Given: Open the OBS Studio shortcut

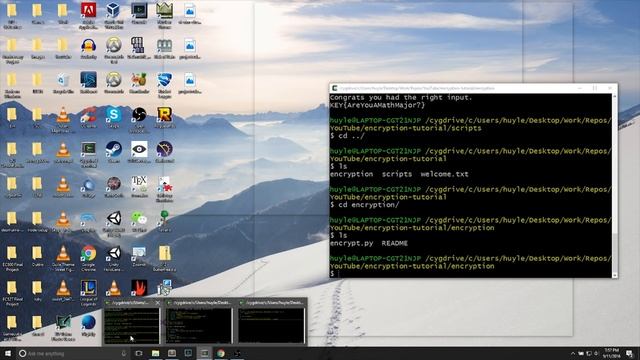Looking at the screenshot, I should pyautogui.click(x=139, y=119).
